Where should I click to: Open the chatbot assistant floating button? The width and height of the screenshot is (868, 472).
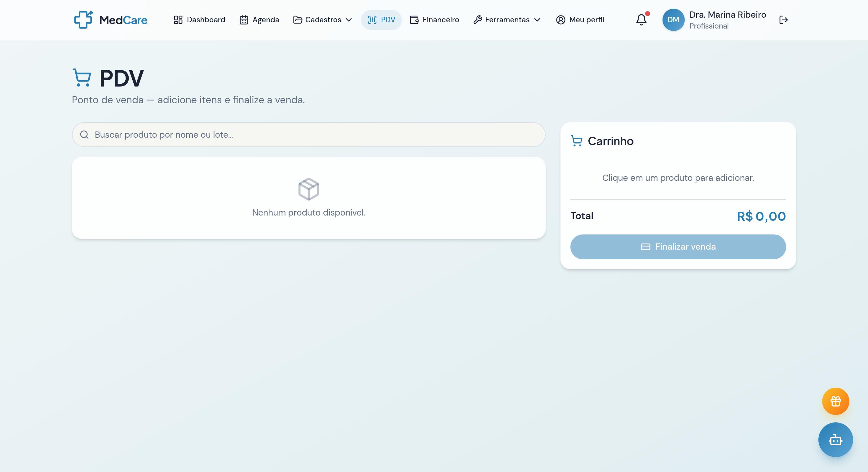[835, 440]
